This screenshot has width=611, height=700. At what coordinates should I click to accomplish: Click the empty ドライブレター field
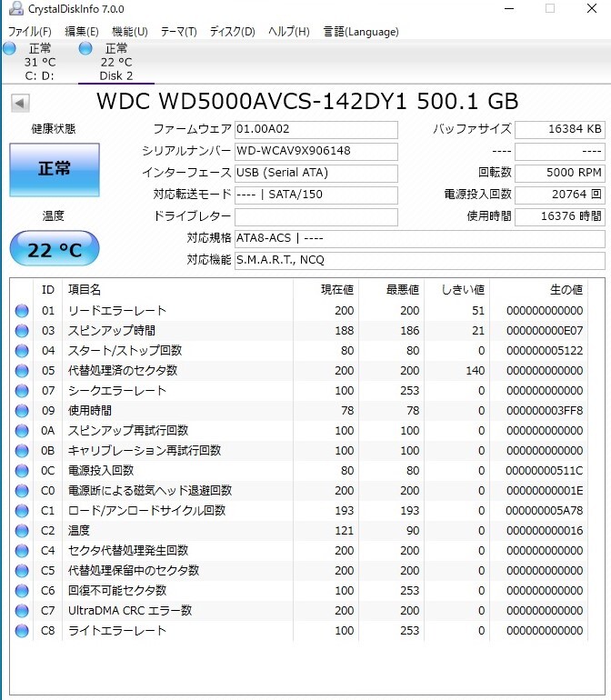[316, 217]
